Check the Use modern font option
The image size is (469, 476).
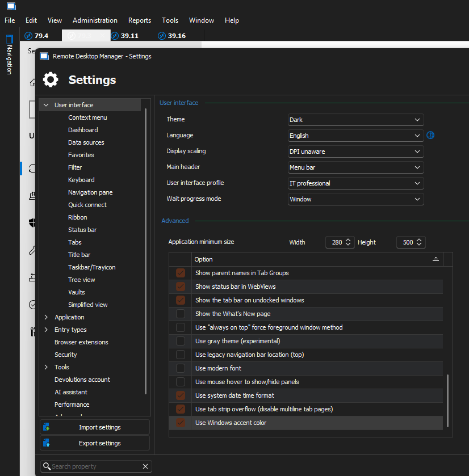[181, 368]
